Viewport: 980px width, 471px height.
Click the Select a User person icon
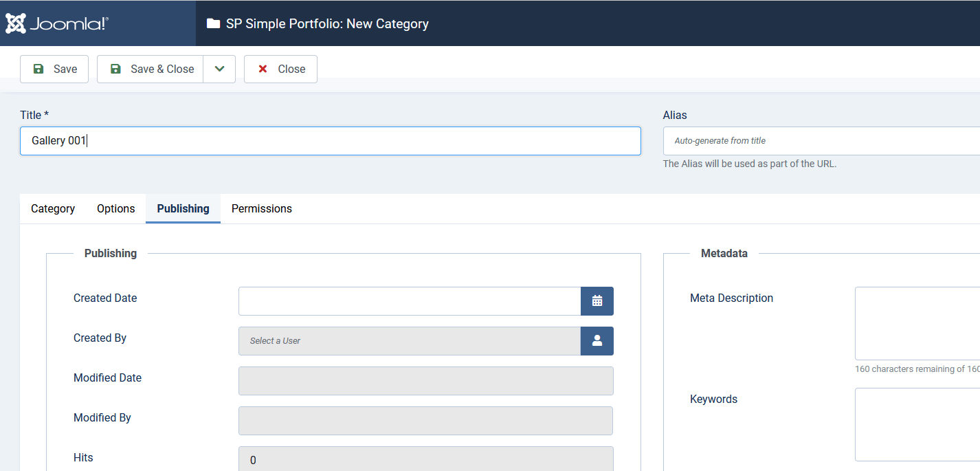pos(597,341)
